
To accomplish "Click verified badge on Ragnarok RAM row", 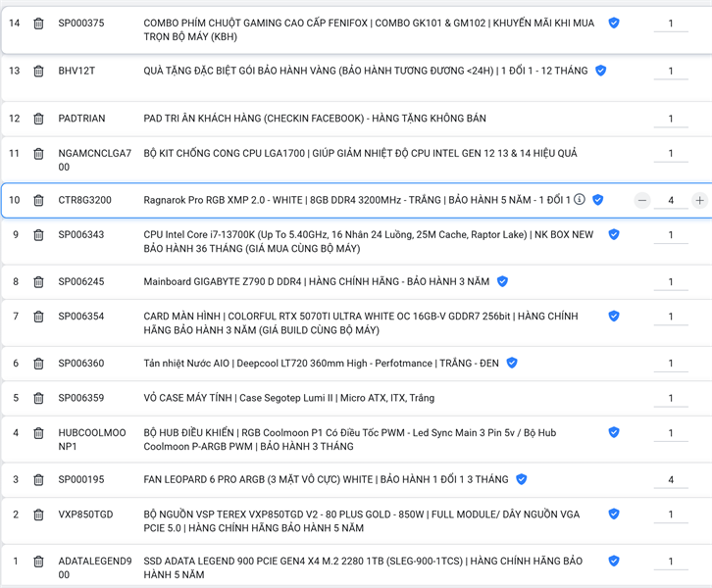I will click(597, 200).
